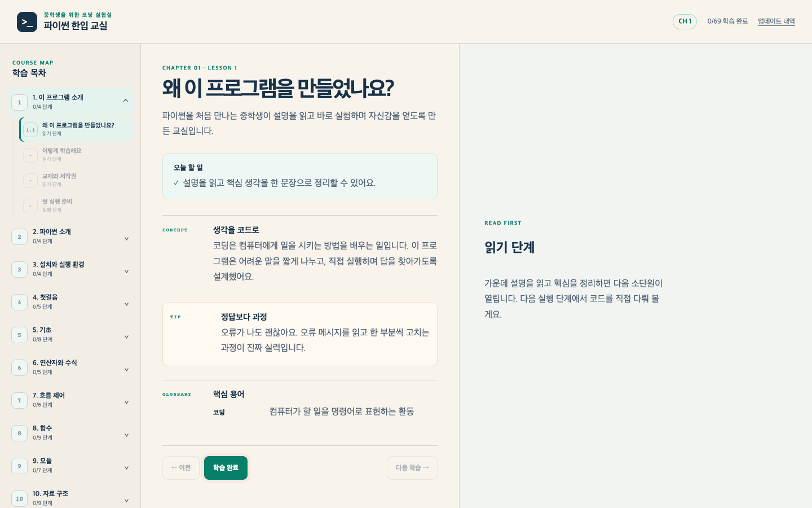Click the 다음 학습 next button

(412, 468)
